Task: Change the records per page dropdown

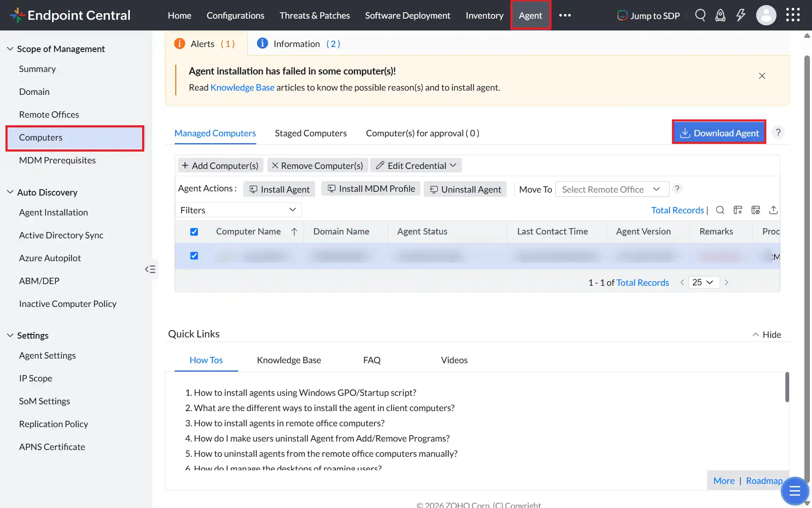Action: pos(704,282)
